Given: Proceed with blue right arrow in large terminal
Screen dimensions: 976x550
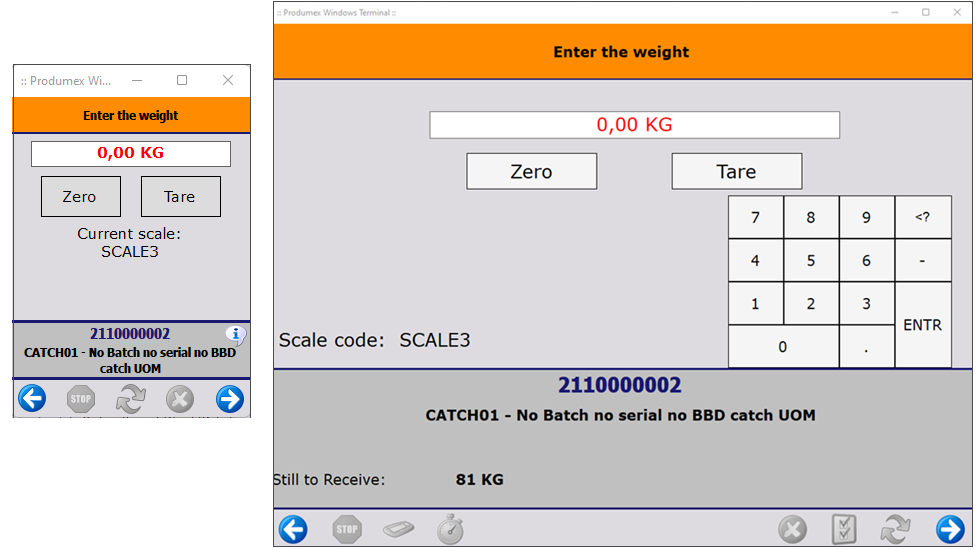Looking at the screenshot, I should (949, 529).
